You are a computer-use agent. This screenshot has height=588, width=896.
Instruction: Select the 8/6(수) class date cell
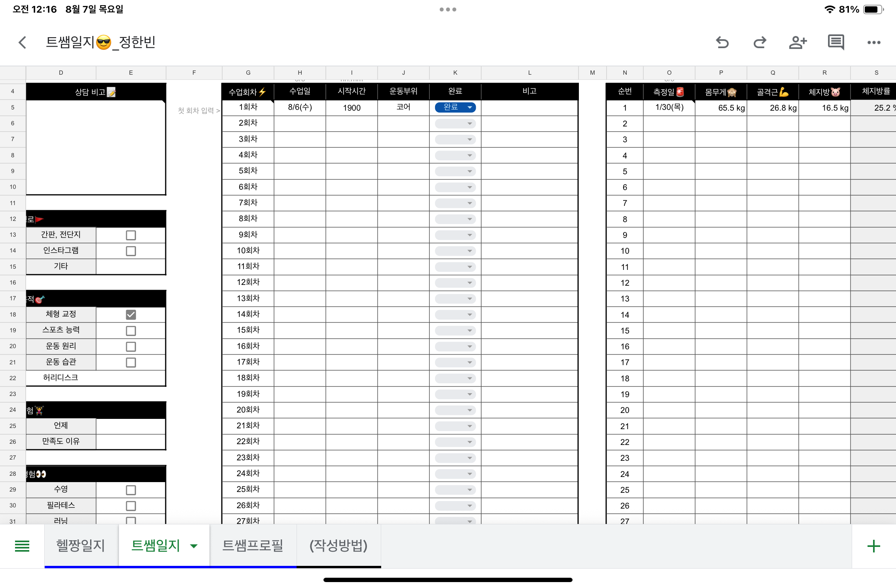click(300, 107)
